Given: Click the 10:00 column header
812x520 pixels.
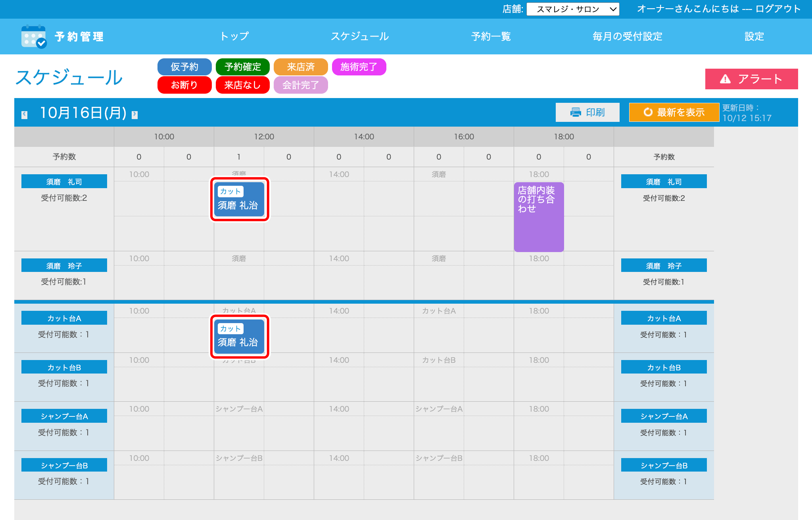Looking at the screenshot, I should click(164, 137).
